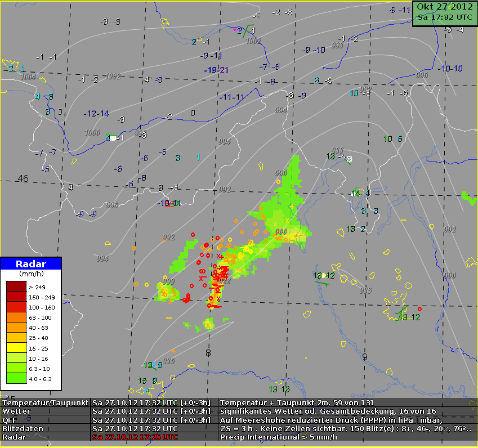Click the yellow '16 - 25' legend swatch
478x448 pixels.
(x=15, y=348)
